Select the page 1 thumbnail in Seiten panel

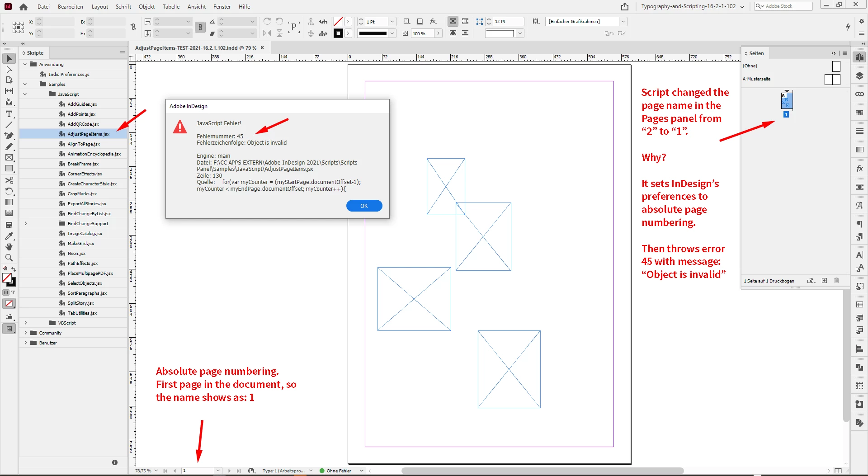point(786,100)
